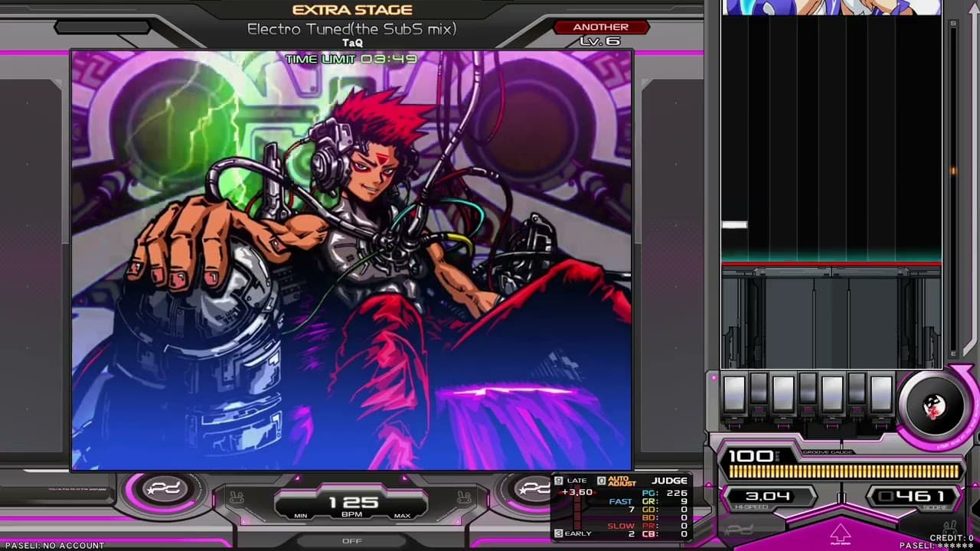Click the 125 BPM readout
The image size is (980, 551).
point(353,502)
